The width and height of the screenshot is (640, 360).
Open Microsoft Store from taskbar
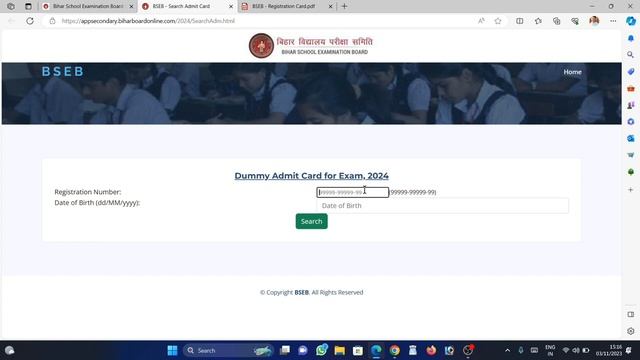point(358,350)
